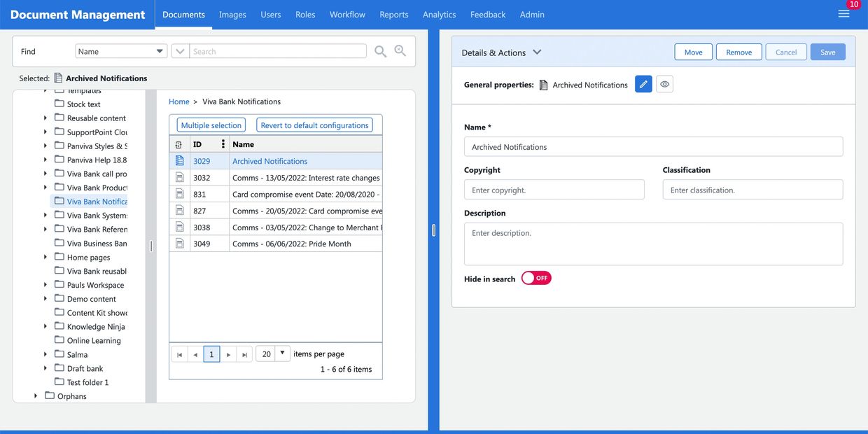This screenshot has height=434, width=868.
Task: Click the blue pencil edit icon
Action: pos(643,84)
